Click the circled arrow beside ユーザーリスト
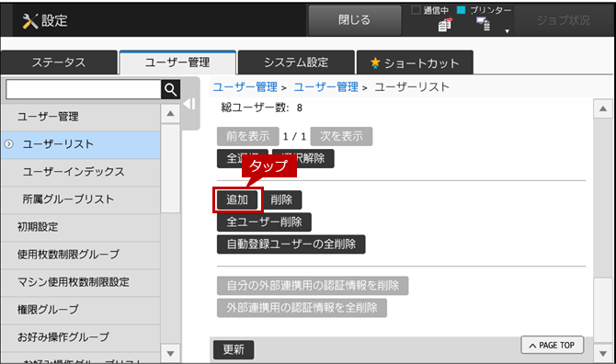 pos(8,144)
